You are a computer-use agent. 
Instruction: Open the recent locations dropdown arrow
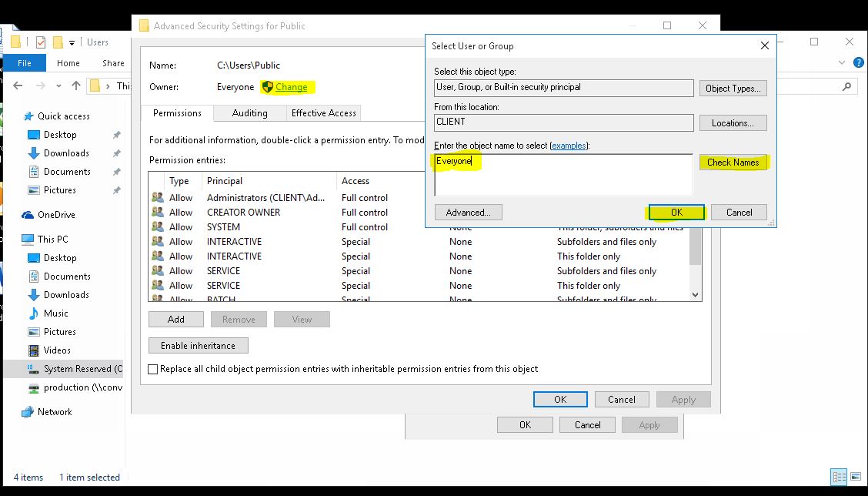point(58,86)
